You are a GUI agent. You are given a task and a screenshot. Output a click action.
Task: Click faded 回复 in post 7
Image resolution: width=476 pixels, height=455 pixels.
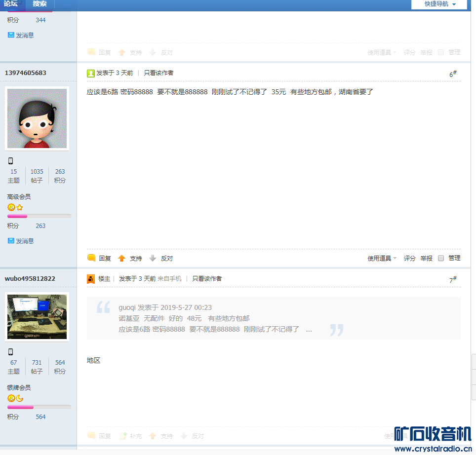pos(105,436)
